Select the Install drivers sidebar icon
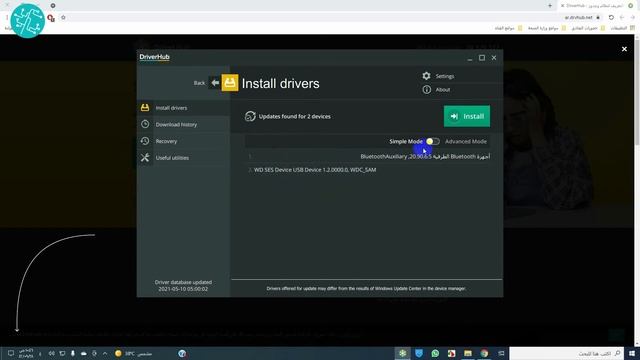 (145, 108)
